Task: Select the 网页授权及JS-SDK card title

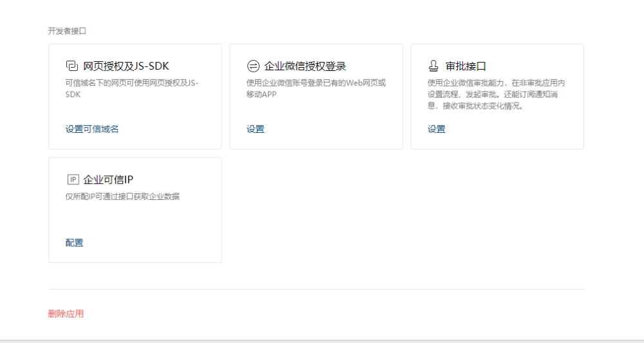Action: coord(126,66)
